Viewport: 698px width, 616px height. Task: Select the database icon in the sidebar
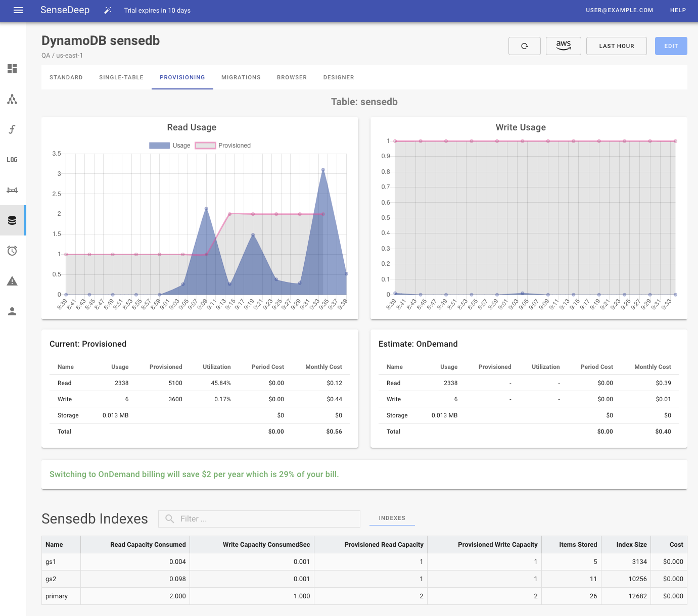[12, 220]
